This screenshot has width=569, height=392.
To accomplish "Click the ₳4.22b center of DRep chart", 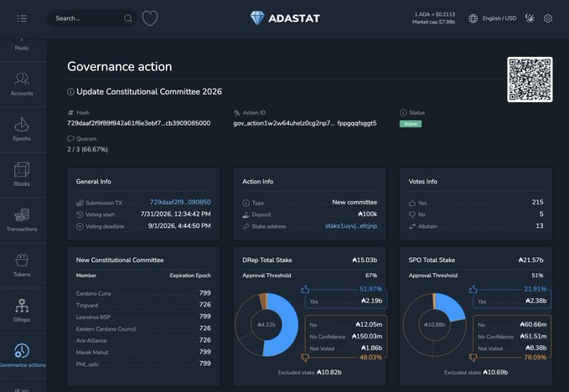I will tap(266, 324).
